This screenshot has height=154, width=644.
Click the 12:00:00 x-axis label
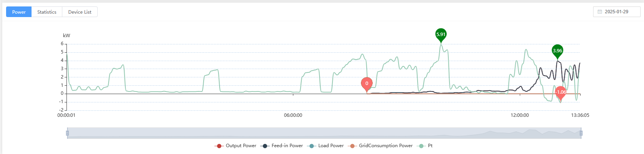(x=519, y=115)
